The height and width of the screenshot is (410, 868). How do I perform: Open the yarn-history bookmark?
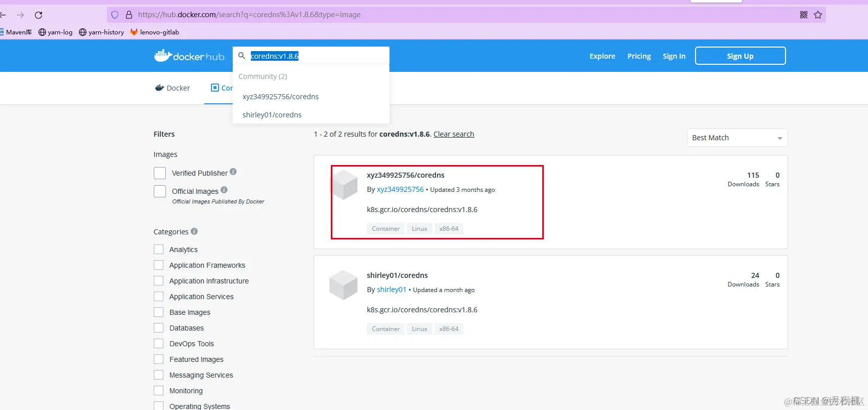(x=102, y=32)
